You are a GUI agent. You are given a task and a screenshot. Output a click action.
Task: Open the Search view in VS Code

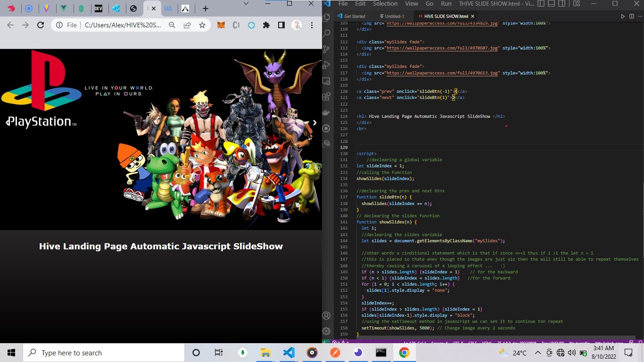coord(326,34)
